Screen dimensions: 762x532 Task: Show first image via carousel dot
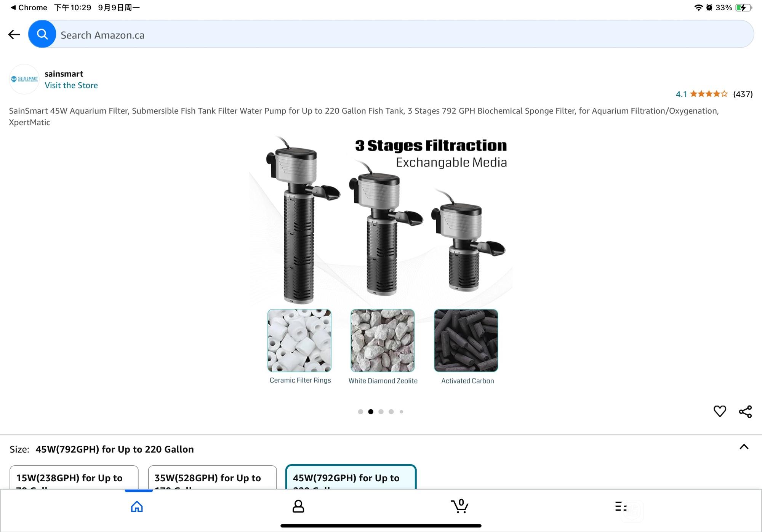360,412
